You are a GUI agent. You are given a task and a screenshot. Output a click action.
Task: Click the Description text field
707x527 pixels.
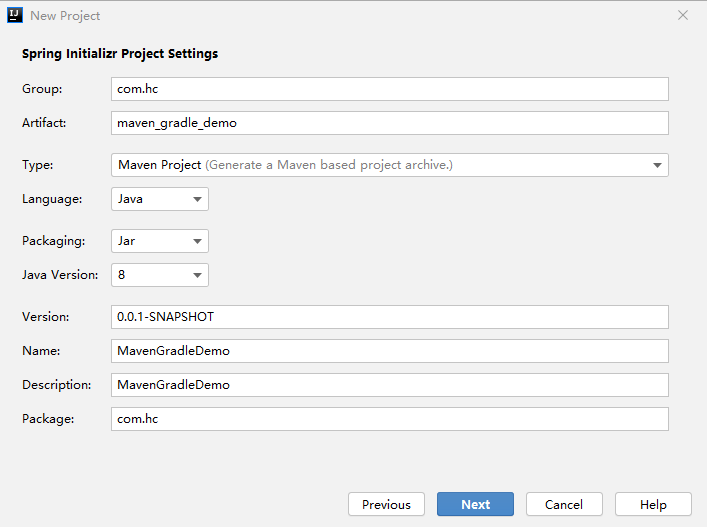click(389, 385)
